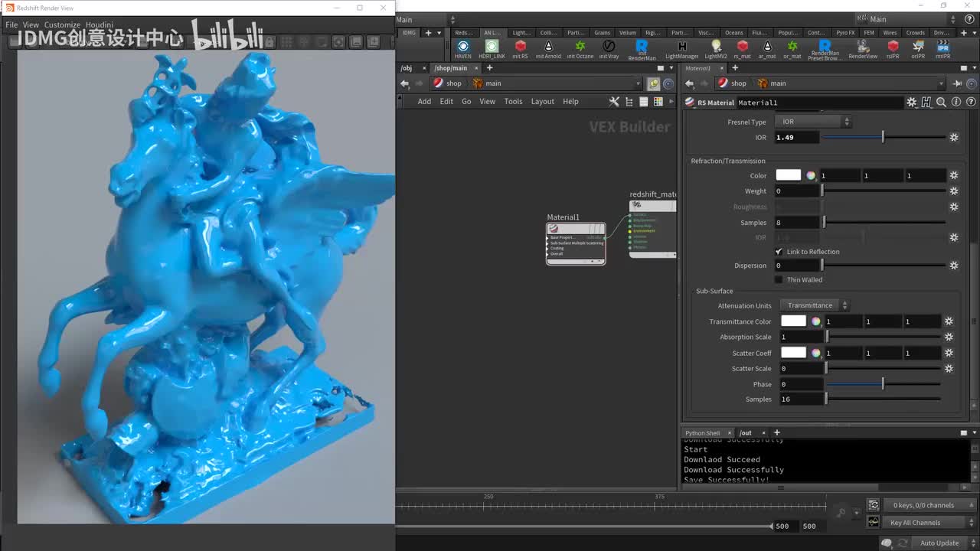Image resolution: width=980 pixels, height=551 pixels.
Task: Start the rmIPR shelf tool
Action: (942, 50)
